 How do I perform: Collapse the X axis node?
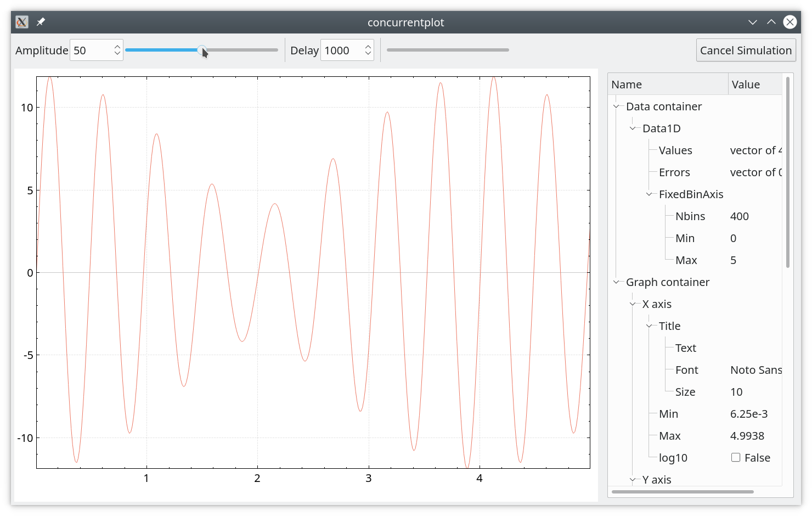tap(633, 304)
